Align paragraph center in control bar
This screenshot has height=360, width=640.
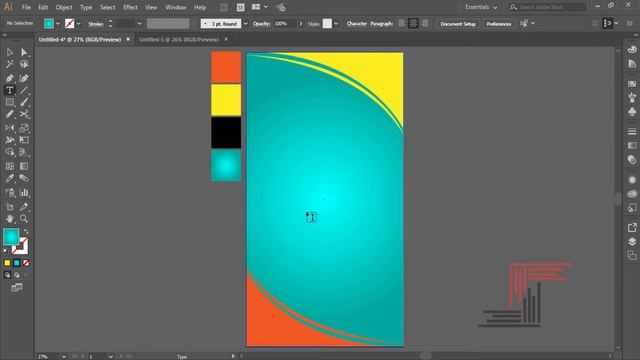point(413,24)
